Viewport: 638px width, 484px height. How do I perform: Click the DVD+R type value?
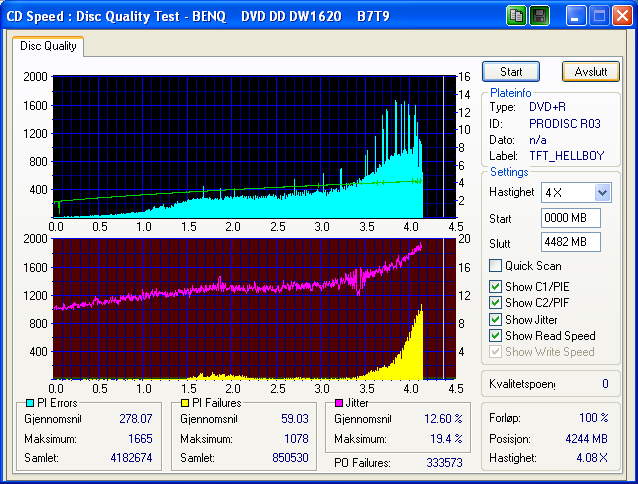(x=547, y=107)
